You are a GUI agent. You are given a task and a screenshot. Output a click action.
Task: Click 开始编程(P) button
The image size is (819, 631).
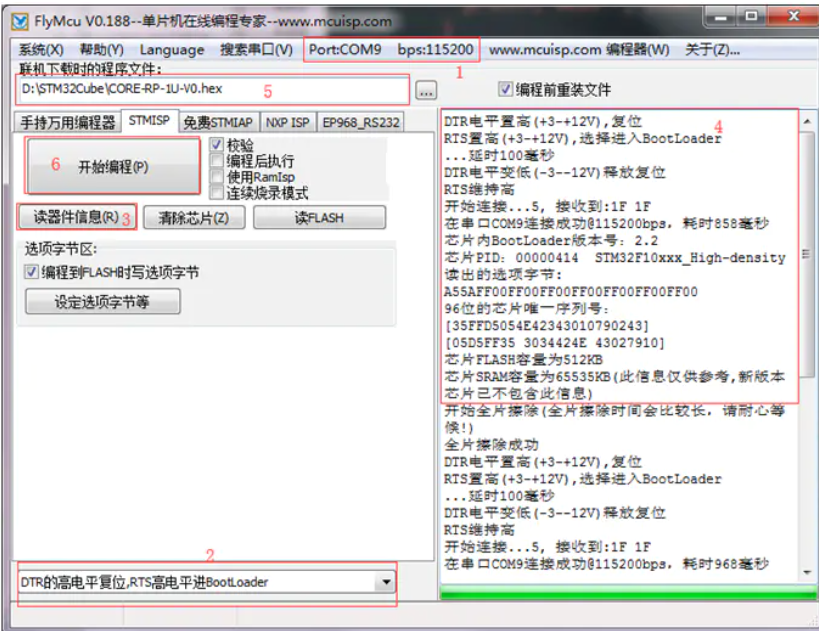113,166
